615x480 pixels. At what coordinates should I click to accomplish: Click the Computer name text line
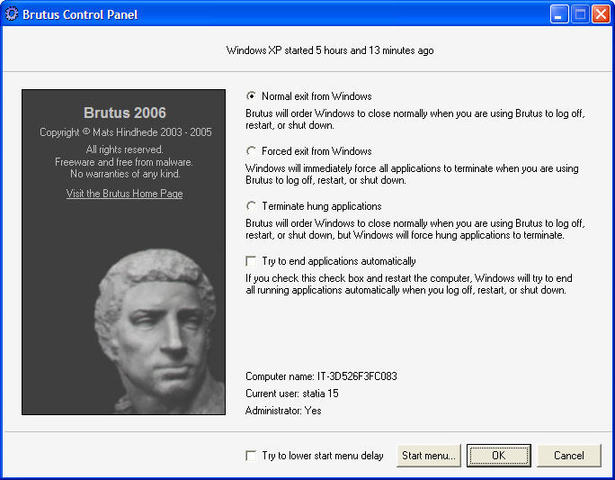pyautogui.click(x=321, y=376)
